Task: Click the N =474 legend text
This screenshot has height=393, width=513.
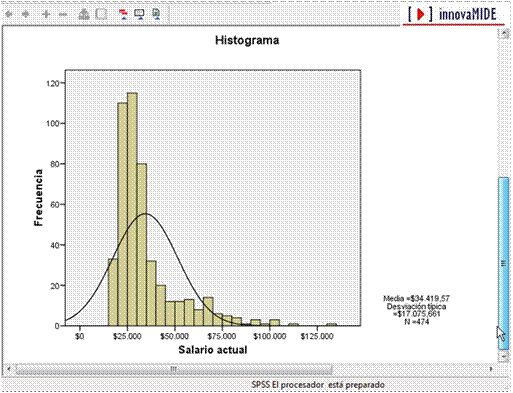Action: (x=416, y=322)
